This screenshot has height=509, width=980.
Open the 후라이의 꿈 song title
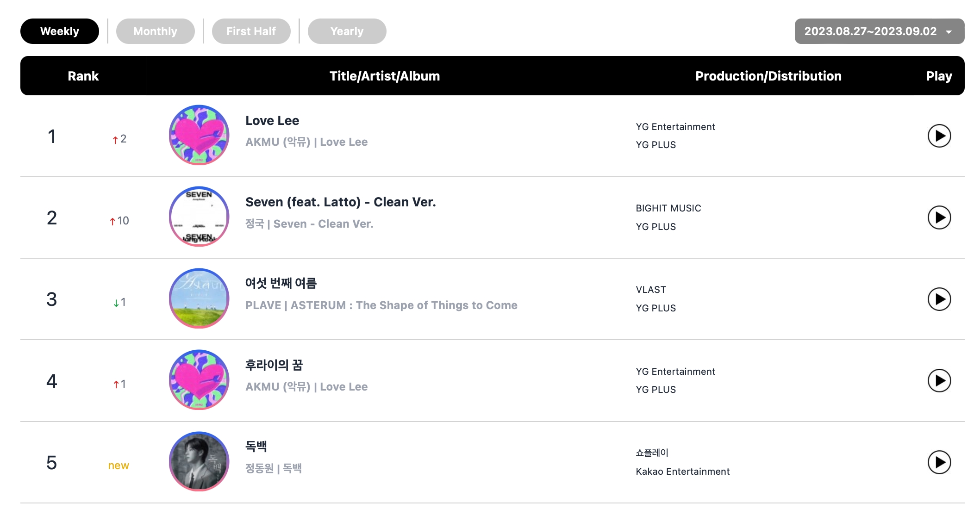coord(274,365)
